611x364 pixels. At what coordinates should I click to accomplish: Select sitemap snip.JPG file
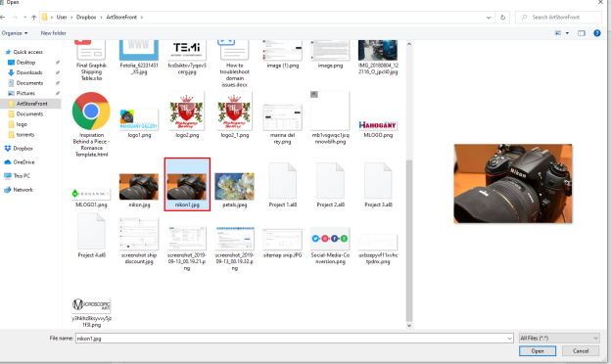pos(283,244)
